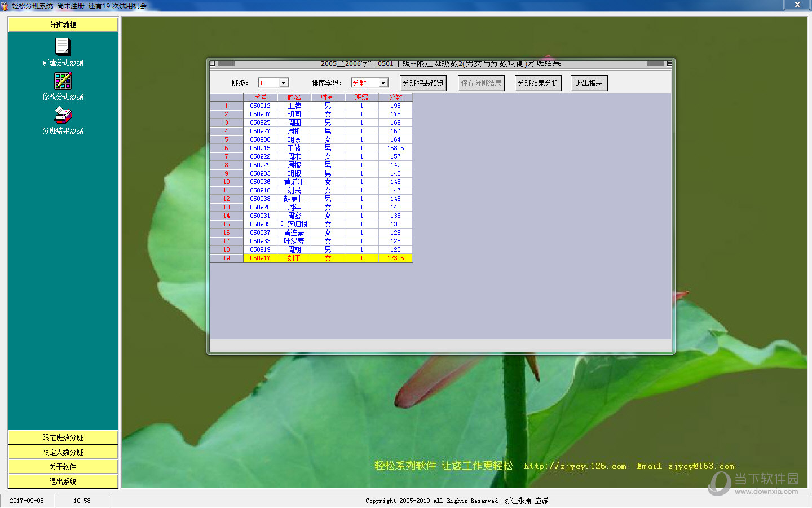Viewport: 812px width, 508px height.
Task: Click the 分班结果分析 button
Action: (x=538, y=83)
